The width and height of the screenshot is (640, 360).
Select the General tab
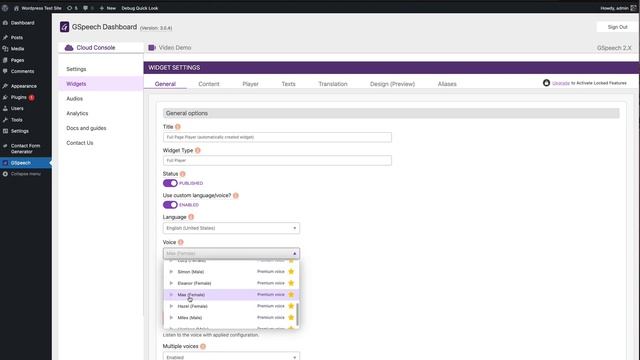click(x=165, y=84)
